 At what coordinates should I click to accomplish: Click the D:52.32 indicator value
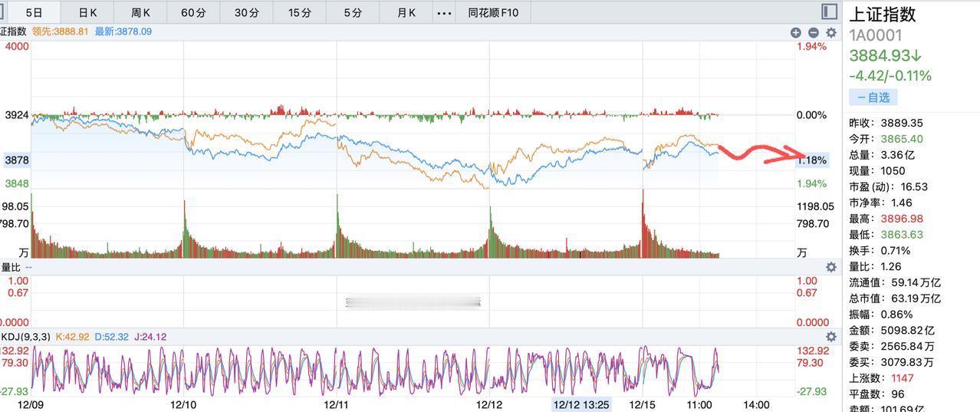(x=110, y=336)
